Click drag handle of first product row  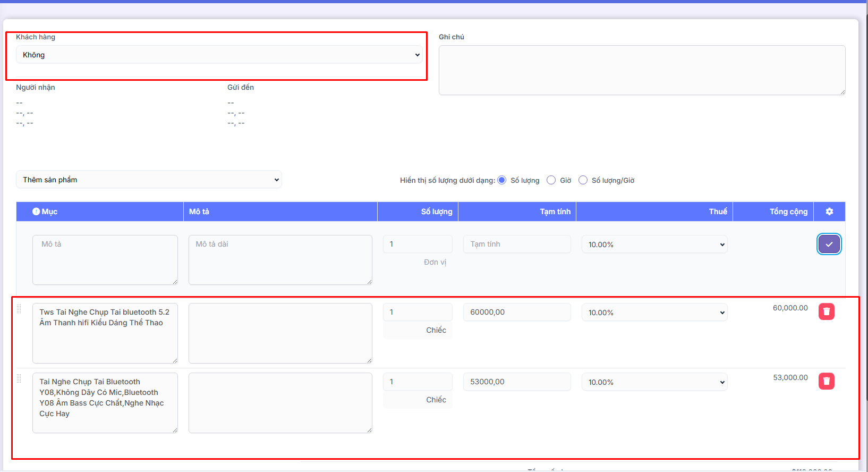click(19, 309)
